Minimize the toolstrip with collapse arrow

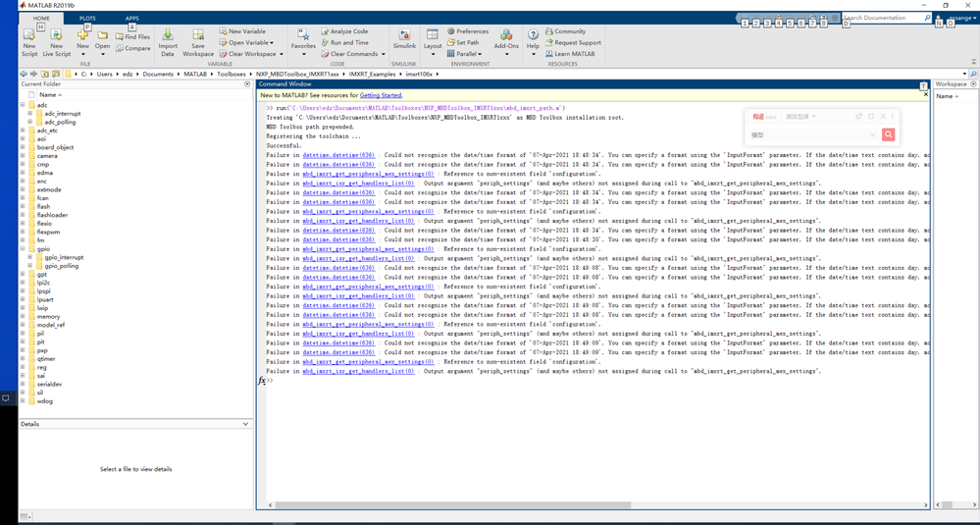pos(974,62)
